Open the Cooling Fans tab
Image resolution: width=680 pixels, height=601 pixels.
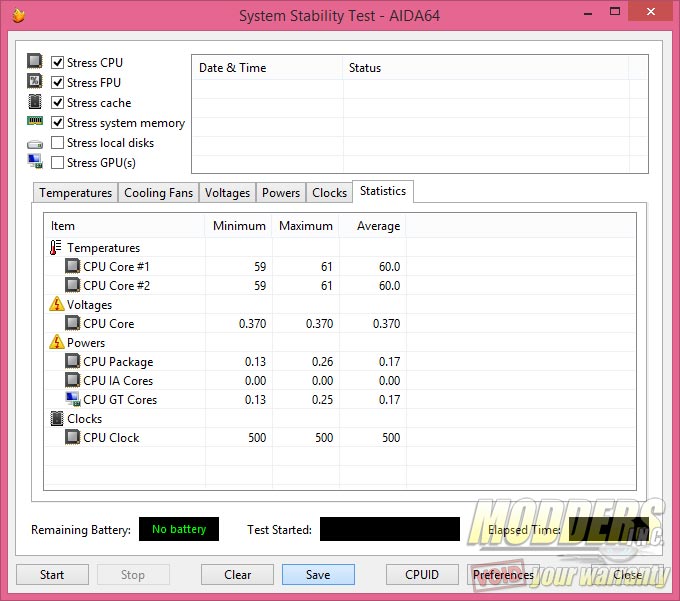[x=158, y=193]
